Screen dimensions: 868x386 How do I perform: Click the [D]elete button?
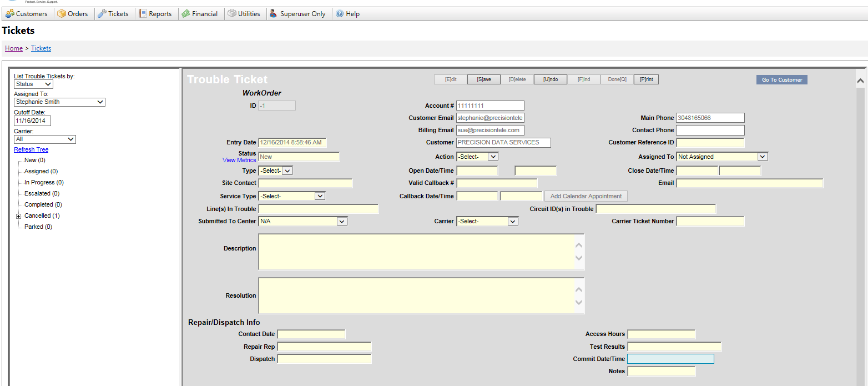[517, 79]
